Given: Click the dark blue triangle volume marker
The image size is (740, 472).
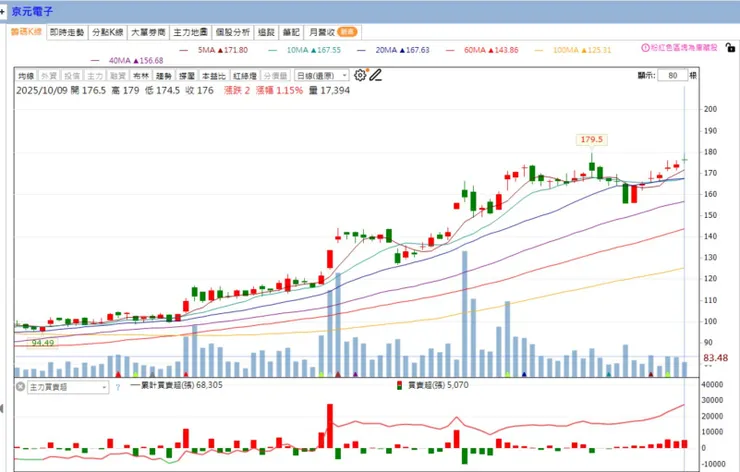Looking at the screenshot, I should [x=524, y=374].
